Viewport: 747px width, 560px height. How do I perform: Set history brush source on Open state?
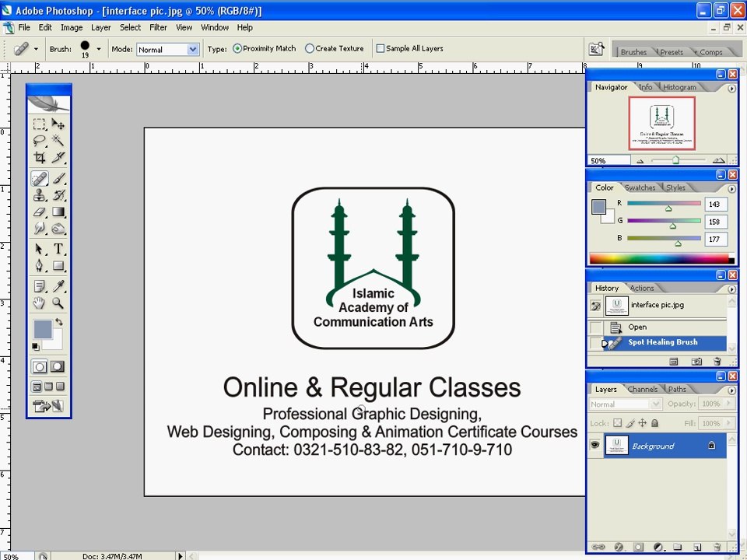595,327
